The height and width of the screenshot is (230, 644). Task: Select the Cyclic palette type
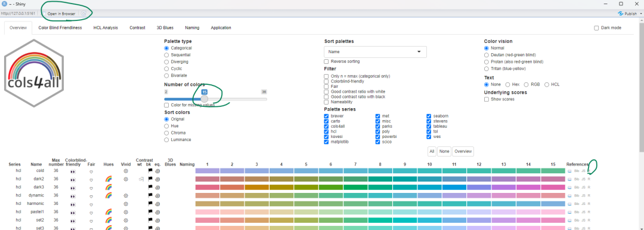coord(166,69)
